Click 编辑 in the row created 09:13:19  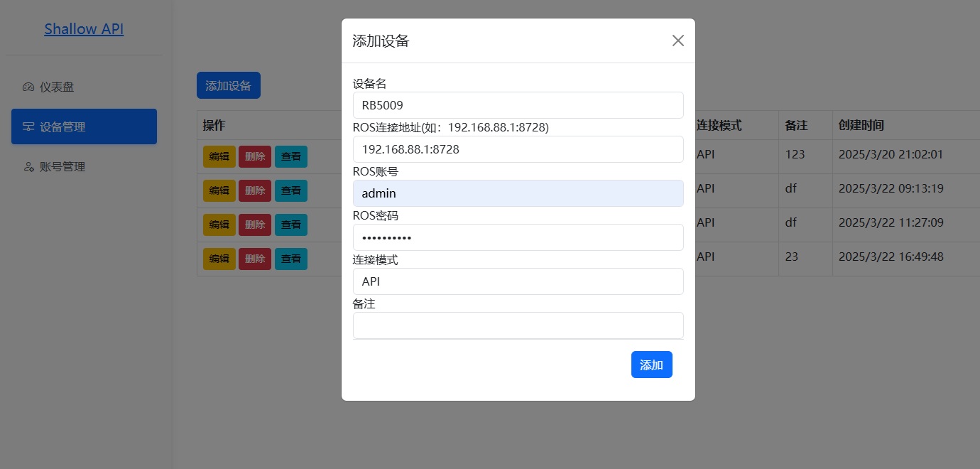[219, 190]
